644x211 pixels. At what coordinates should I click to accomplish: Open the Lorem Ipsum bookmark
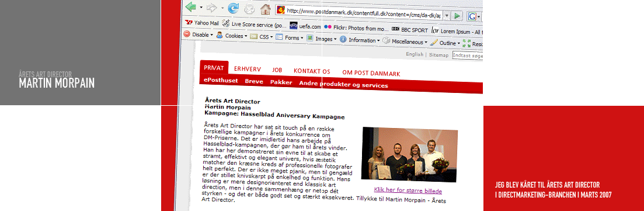[457, 31]
